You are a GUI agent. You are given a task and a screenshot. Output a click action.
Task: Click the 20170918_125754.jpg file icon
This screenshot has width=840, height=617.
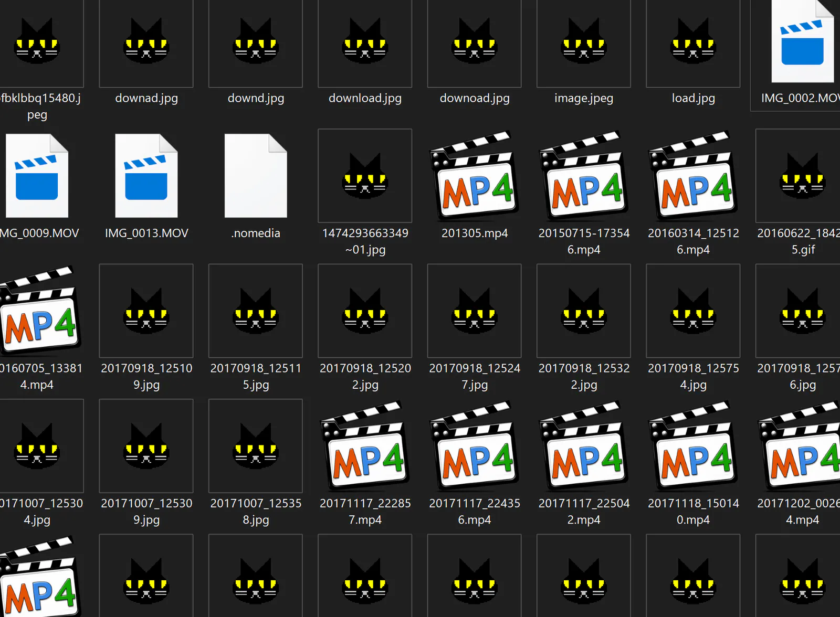pos(693,311)
